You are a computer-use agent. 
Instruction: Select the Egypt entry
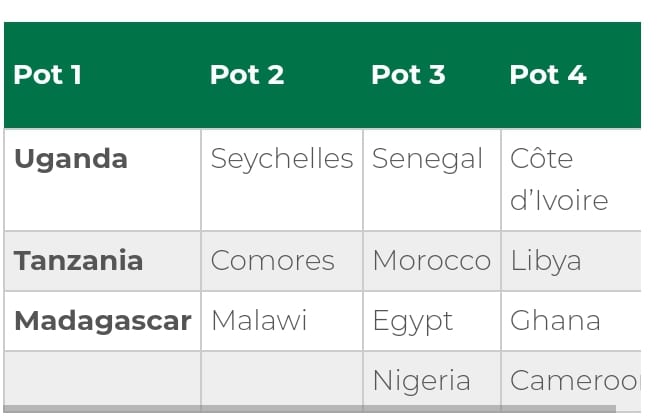[413, 322]
